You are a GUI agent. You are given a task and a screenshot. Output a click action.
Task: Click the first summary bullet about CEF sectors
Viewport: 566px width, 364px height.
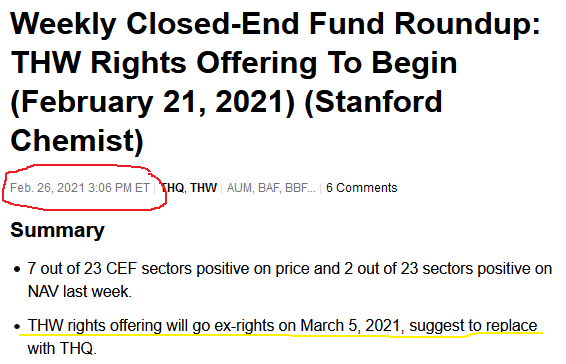[290, 280]
